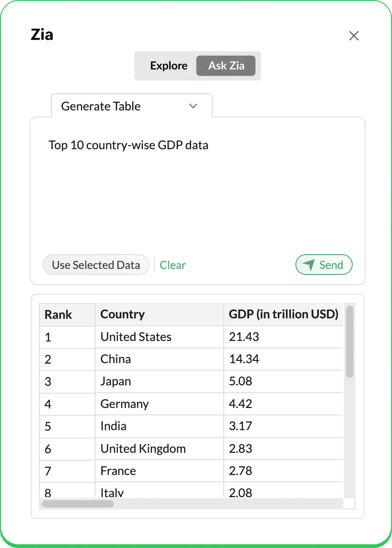The width and height of the screenshot is (392, 548).
Task: Switch to the Explore tab
Action: tap(169, 66)
